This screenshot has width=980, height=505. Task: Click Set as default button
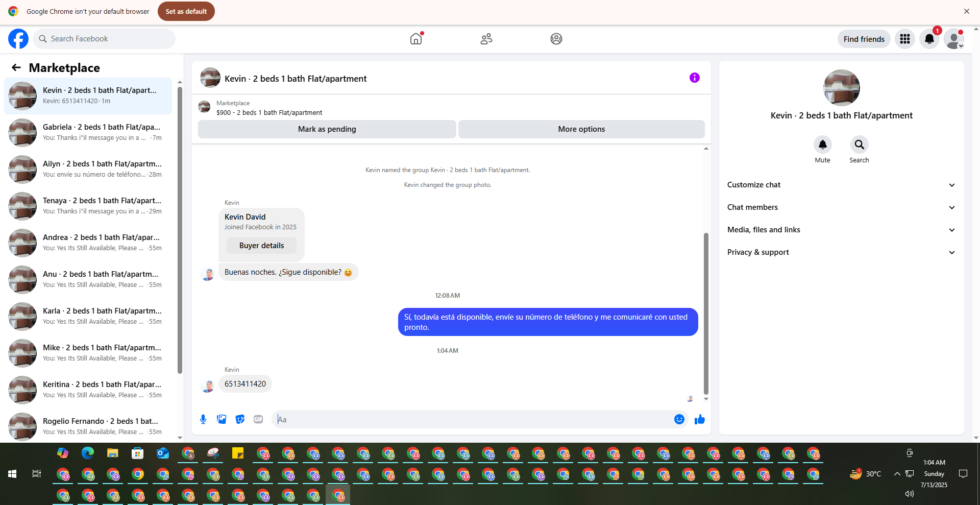pyautogui.click(x=186, y=11)
